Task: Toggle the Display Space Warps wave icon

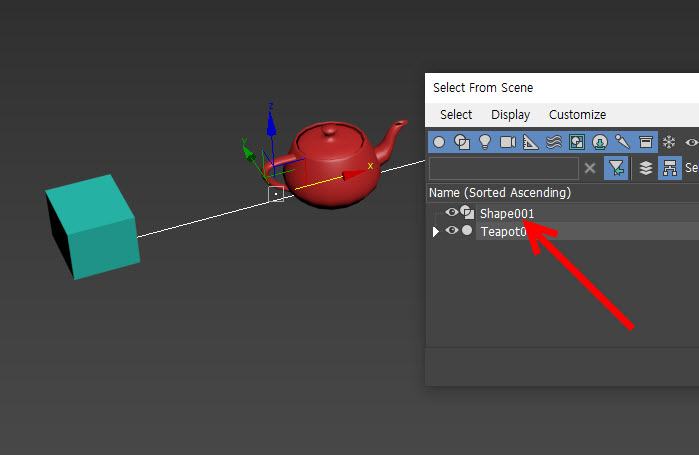Action: click(x=554, y=142)
